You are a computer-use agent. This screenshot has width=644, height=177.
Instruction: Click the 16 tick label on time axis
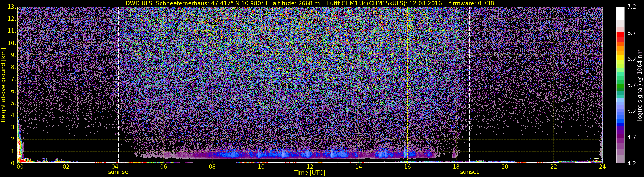407,167
